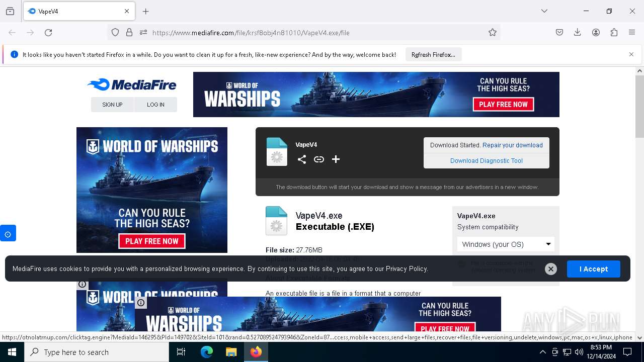Click PLAY FREE NOW in top banner
The height and width of the screenshot is (362, 644).
coord(503,105)
